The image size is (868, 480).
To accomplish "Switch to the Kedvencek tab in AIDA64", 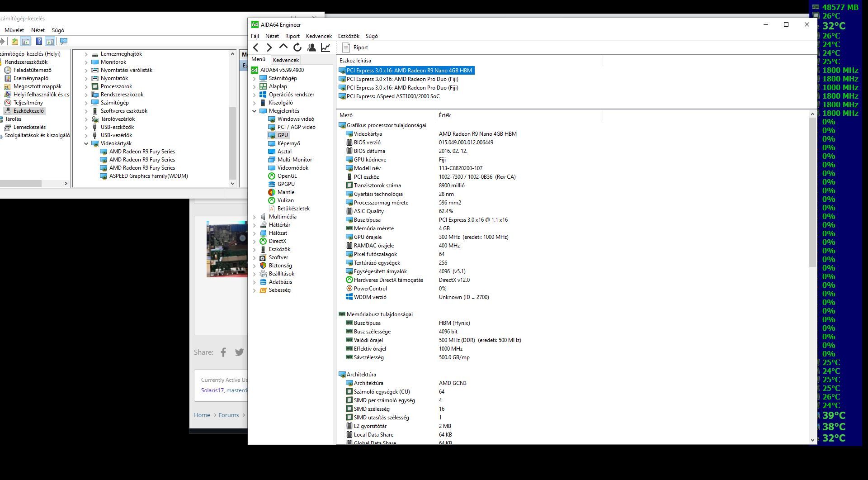I will pyautogui.click(x=286, y=60).
